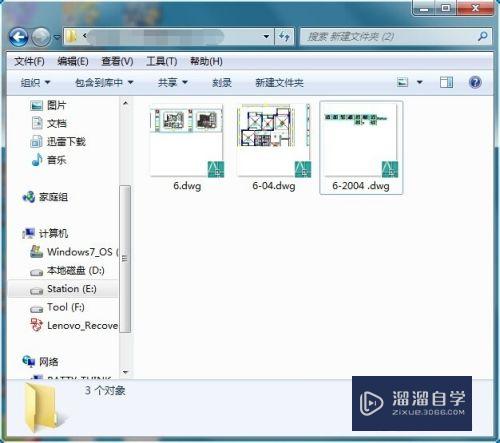Screen dimensions: 500x443
Task: Open the 查看(V) menu
Action: click(x=117, y=61)
